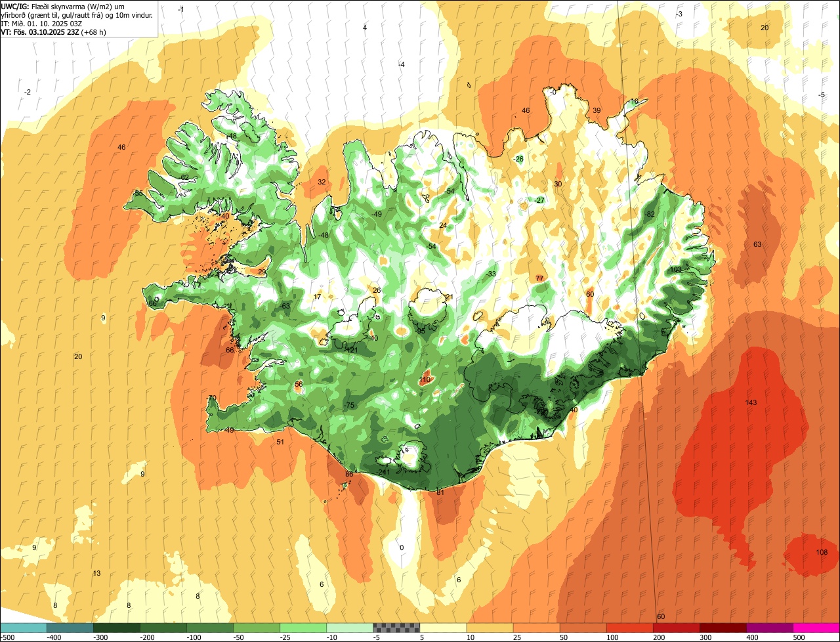The height and width of the screenshot is (642, 840).
Task: Click the map value '143' in the southeast ocean
Action: (751, 402)
